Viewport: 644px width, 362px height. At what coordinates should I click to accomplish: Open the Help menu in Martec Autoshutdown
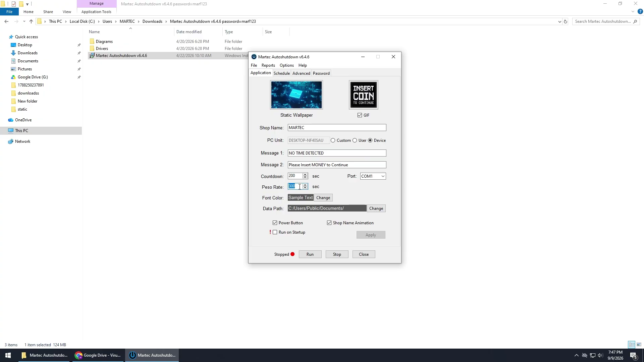pos(303,65)
